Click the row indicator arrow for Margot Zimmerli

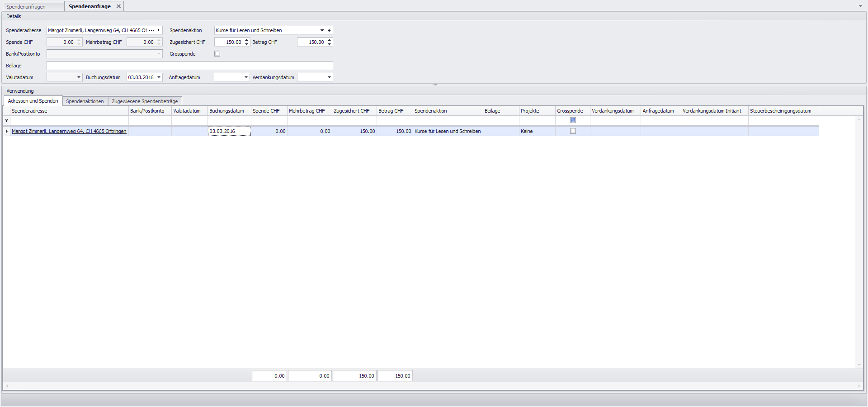[6, 131]
